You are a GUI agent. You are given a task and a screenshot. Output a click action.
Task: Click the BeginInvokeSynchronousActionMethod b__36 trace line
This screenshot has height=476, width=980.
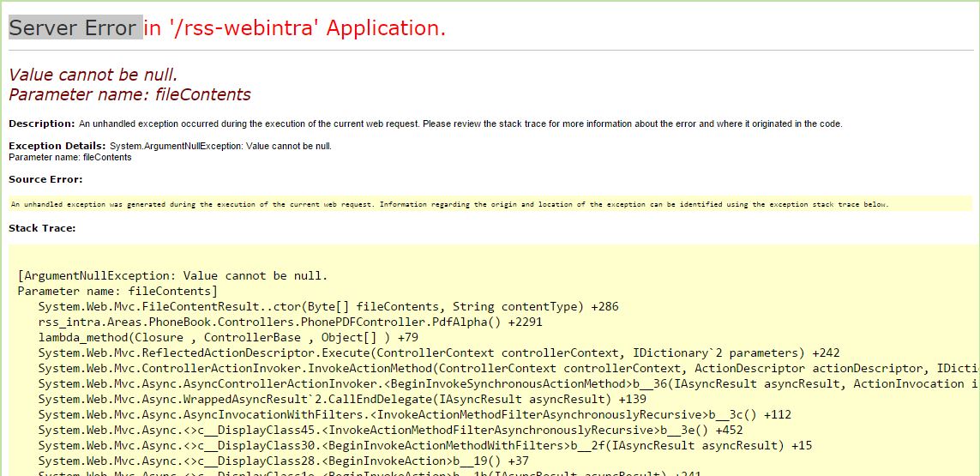[508, 384]
